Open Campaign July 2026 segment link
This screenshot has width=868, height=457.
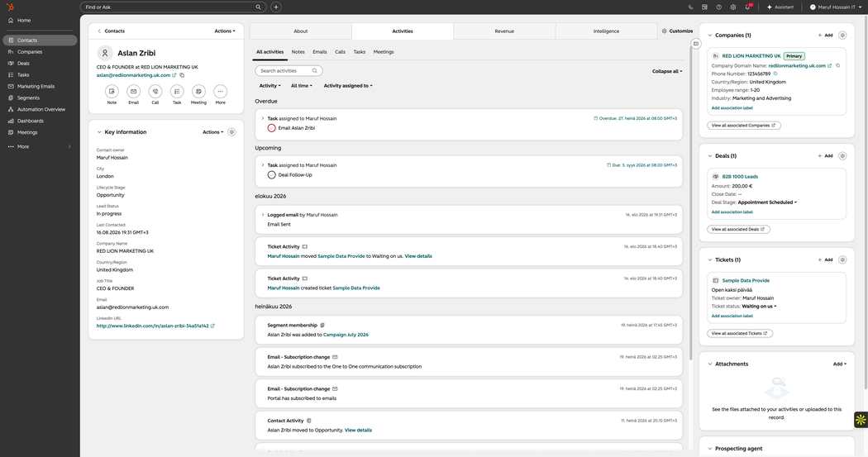tap(346, 335)
